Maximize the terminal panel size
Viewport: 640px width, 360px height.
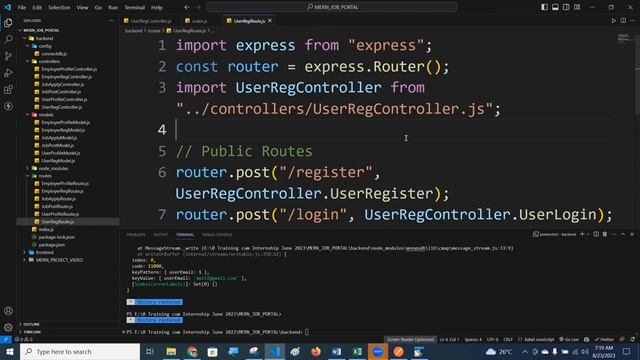pos(623,234)
